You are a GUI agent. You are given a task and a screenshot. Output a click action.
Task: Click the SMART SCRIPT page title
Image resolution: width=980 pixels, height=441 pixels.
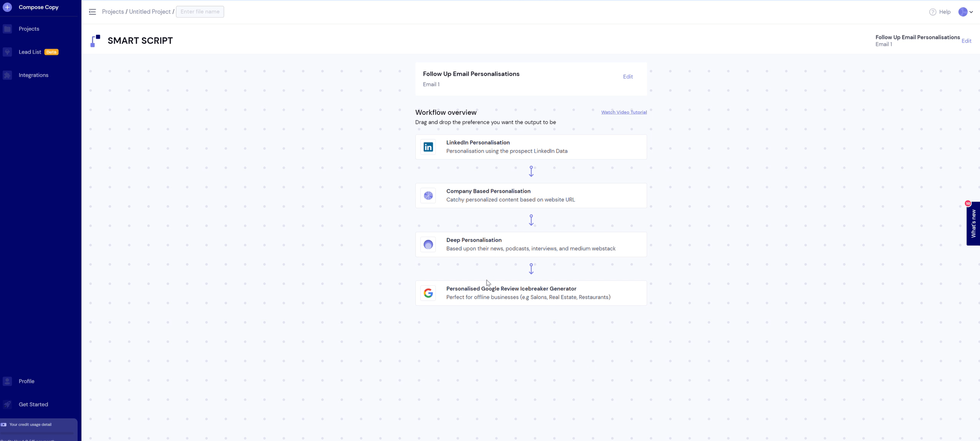(140, 41)
